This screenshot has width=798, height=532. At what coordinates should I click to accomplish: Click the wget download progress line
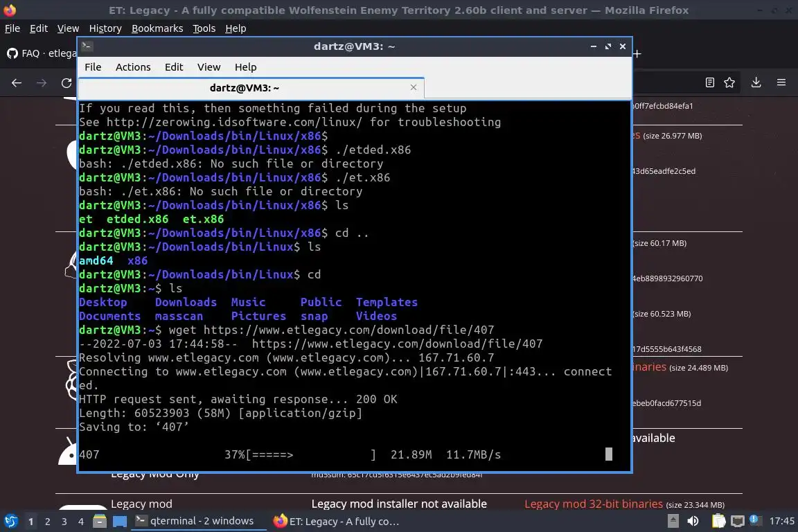point(290,454)
